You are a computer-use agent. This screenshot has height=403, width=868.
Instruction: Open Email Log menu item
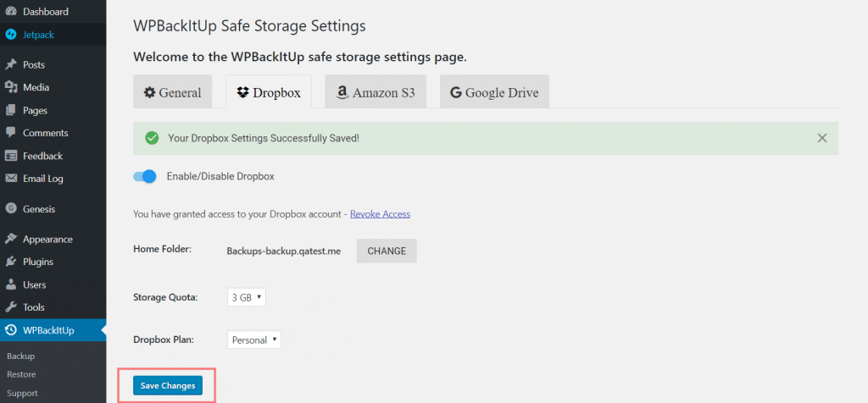[x=53, y=179]
